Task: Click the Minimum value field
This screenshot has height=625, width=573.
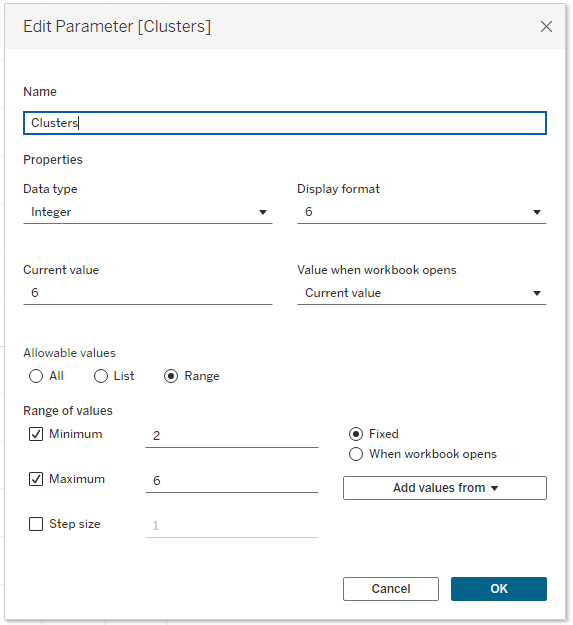Action: pyautogui.click(x=232, y=436)
